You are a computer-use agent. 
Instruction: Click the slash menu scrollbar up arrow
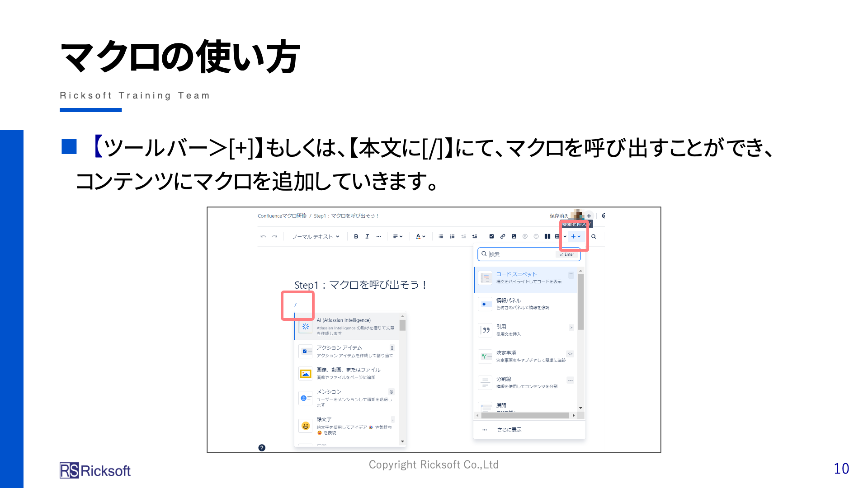tap(402, 316)
